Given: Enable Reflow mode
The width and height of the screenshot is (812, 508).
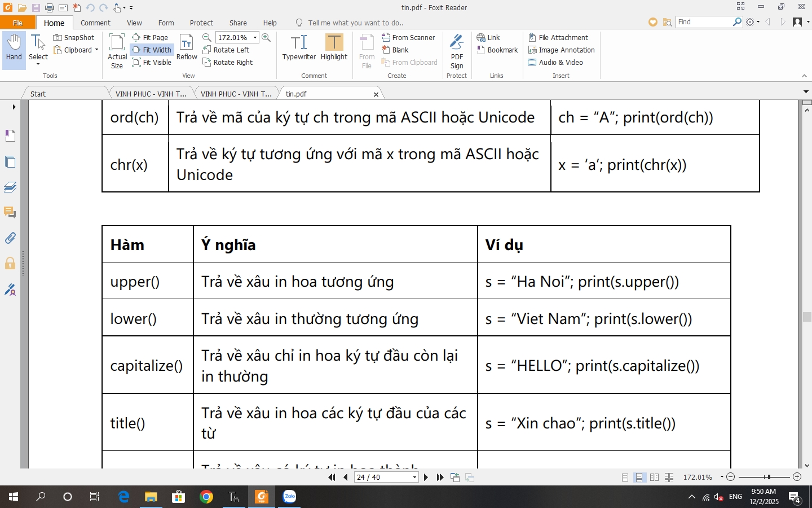Looking at the screenshot, I should (187, 47).
